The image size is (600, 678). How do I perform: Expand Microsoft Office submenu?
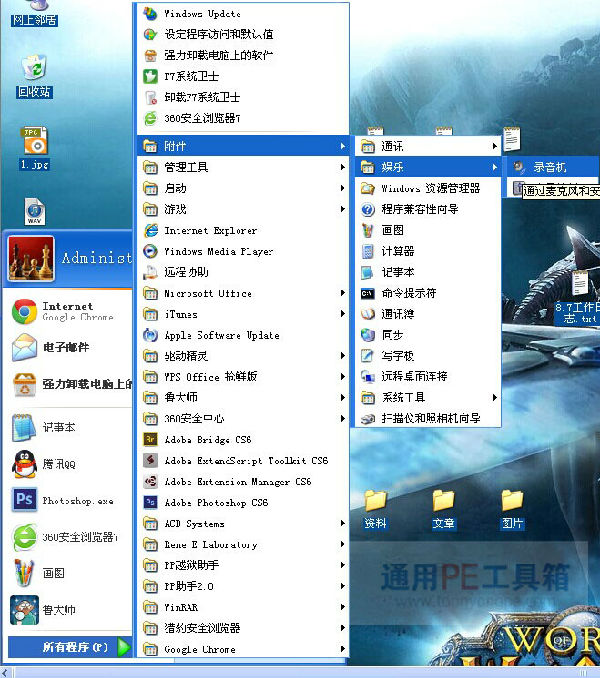click(x=243, y=293)
